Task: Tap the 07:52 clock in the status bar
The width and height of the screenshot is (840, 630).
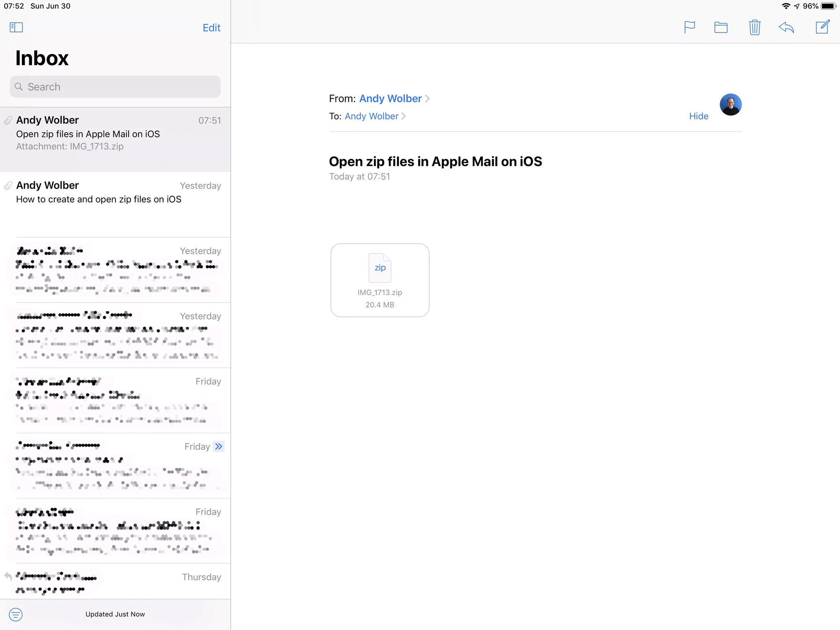Action: pyautogui.click(x=14, y=6)
